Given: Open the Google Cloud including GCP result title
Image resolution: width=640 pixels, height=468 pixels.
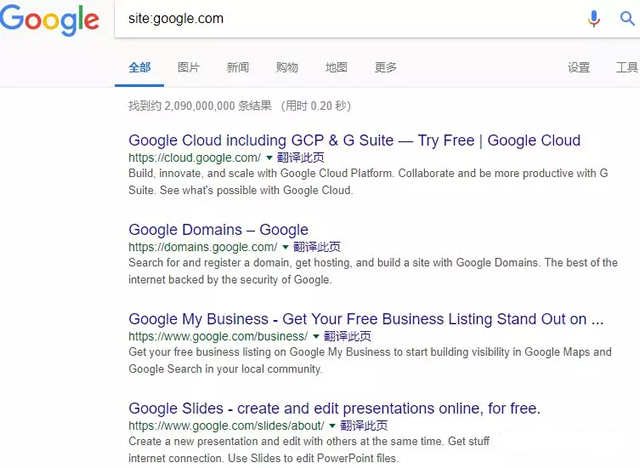Looking at the screenshot, I should [x=354, y=140].
